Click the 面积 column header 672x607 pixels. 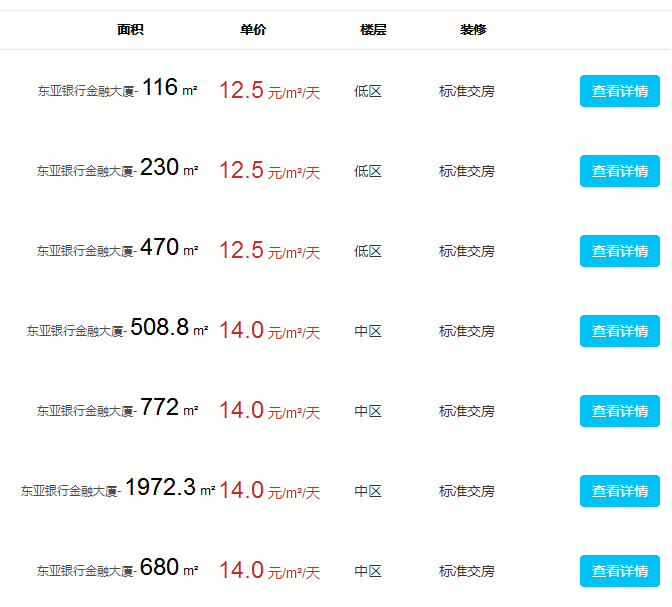(x=130, y=30)
